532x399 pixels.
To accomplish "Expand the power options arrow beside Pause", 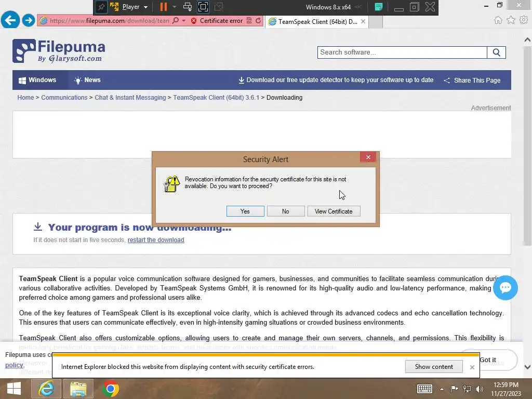I will [x=175, y=7].
